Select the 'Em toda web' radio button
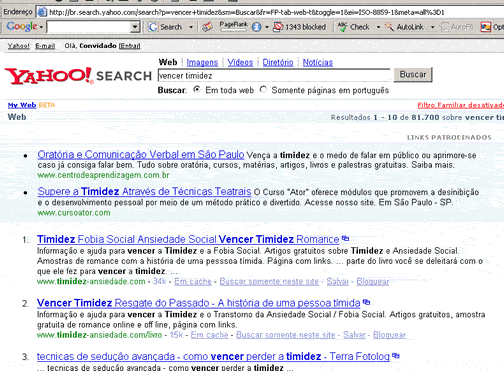Screen dimensions: 504x371 (197, 90)
